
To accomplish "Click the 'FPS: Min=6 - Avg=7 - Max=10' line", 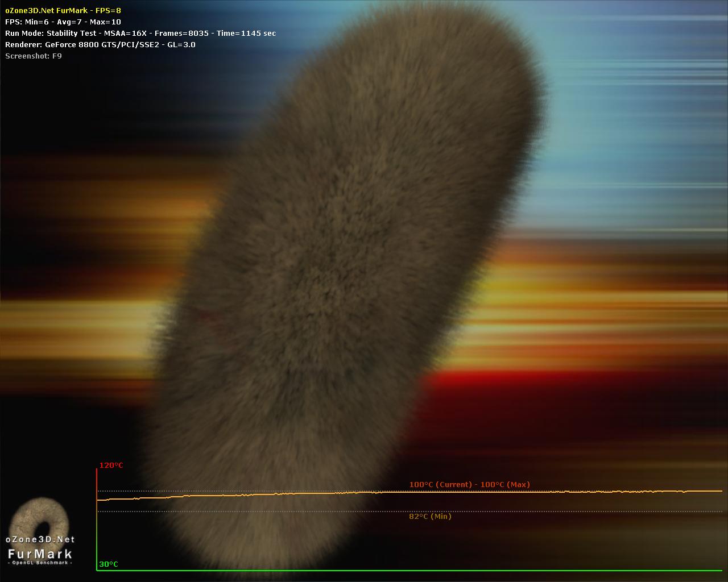I will [x=63, y=22].
